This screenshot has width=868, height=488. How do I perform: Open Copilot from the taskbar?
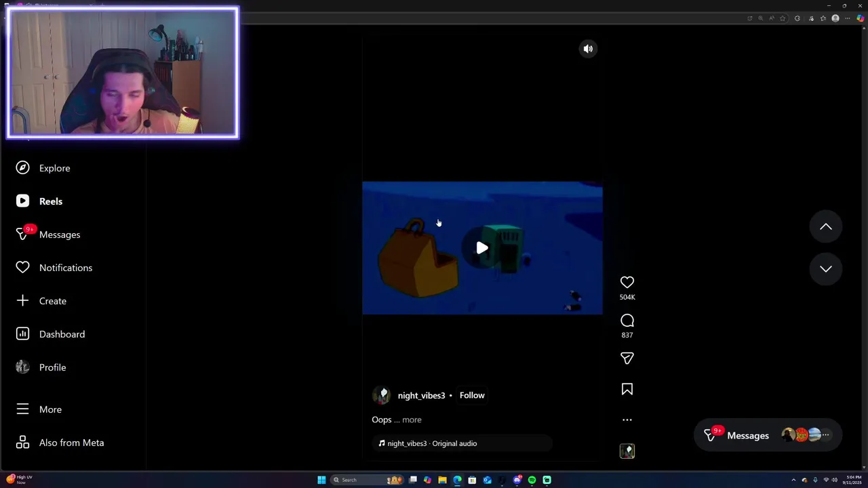pyautogui.click(x=427, y=480)
